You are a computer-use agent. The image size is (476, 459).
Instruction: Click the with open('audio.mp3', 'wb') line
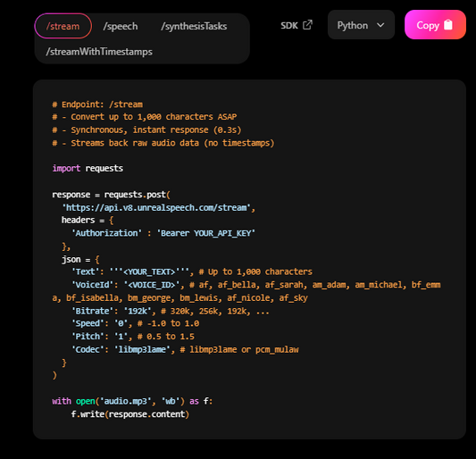[132, 401]
